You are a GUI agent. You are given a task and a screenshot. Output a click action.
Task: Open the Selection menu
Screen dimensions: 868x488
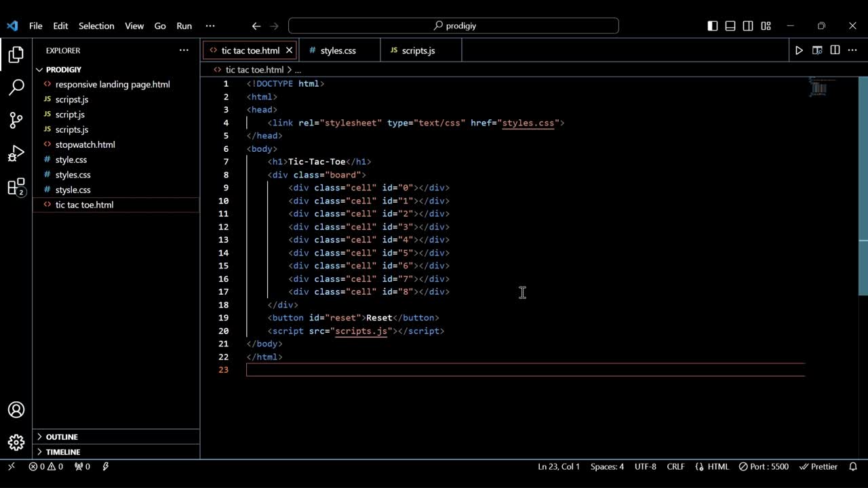click(x=96, y=26)
